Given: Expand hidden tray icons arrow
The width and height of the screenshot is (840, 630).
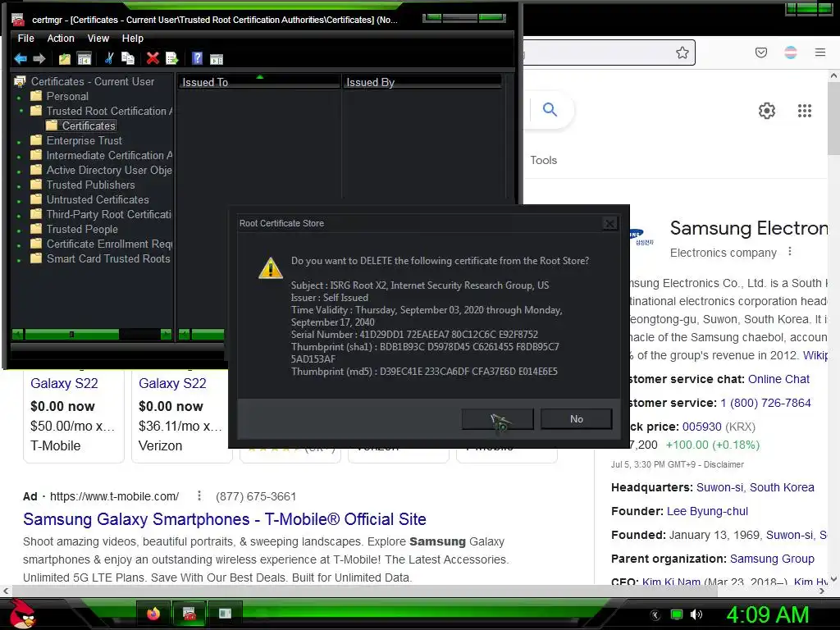Looking at the screenshot, I should (655, 615).
